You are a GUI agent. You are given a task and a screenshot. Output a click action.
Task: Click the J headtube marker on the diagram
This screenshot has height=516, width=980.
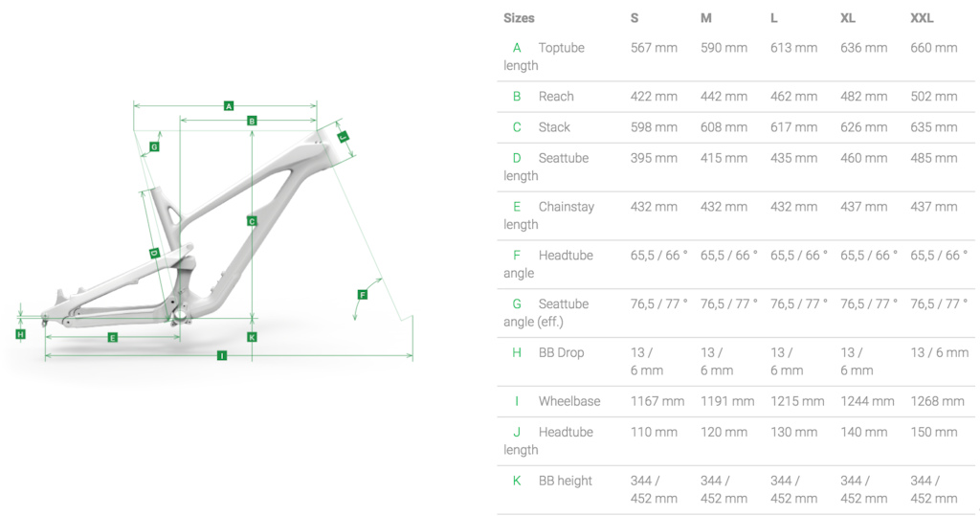click(342, 138)
